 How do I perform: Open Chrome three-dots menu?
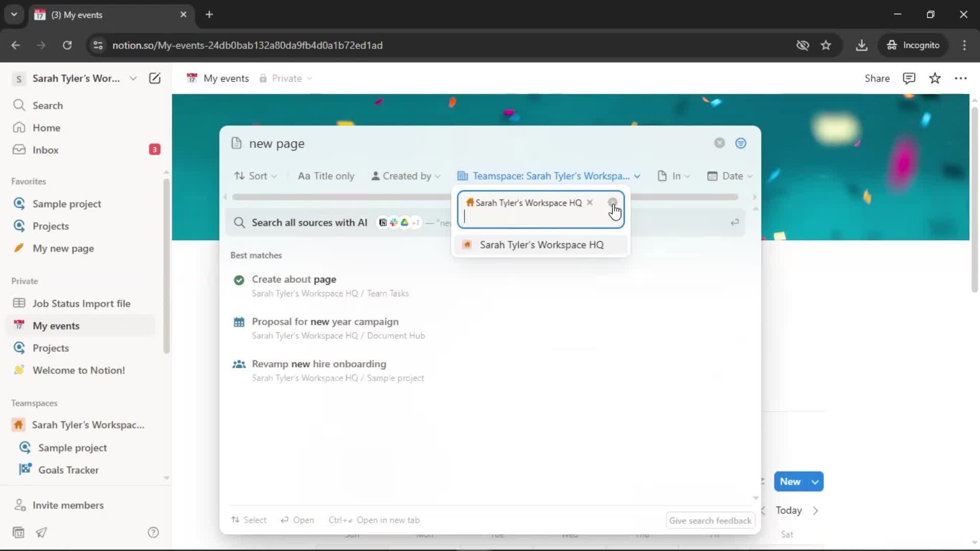coord(964,45)
